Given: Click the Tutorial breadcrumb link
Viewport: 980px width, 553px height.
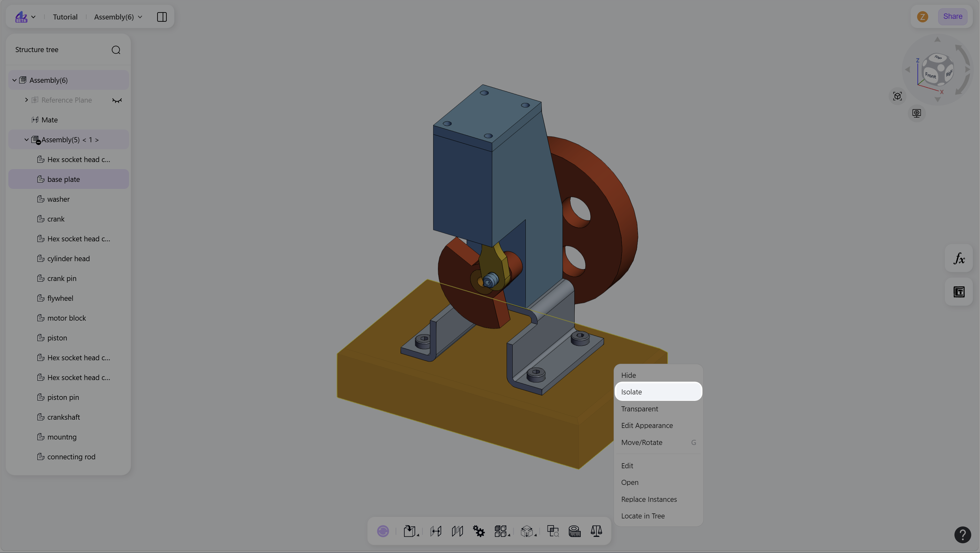Looking at the screenshot, I should pos(65,17).
